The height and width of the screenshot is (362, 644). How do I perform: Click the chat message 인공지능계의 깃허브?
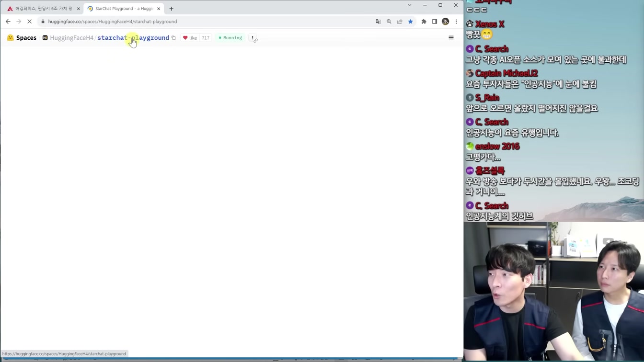click(x=499, y=216)
